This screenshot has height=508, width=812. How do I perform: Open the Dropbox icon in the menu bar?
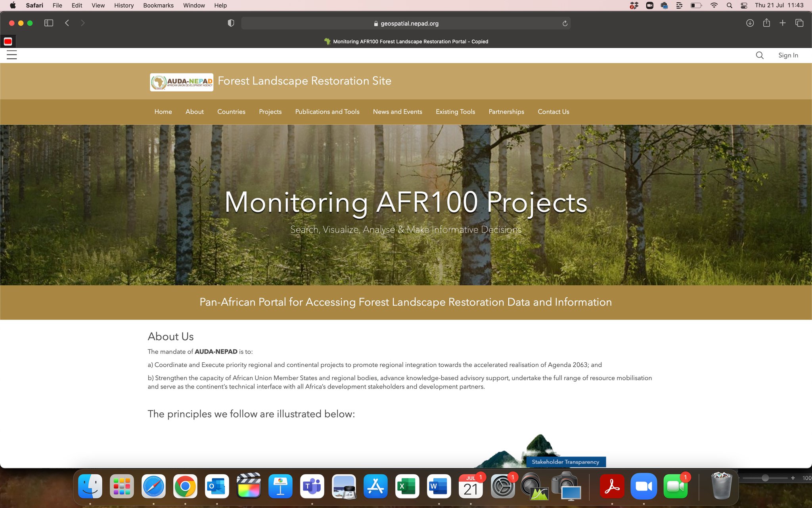[634, 5]
